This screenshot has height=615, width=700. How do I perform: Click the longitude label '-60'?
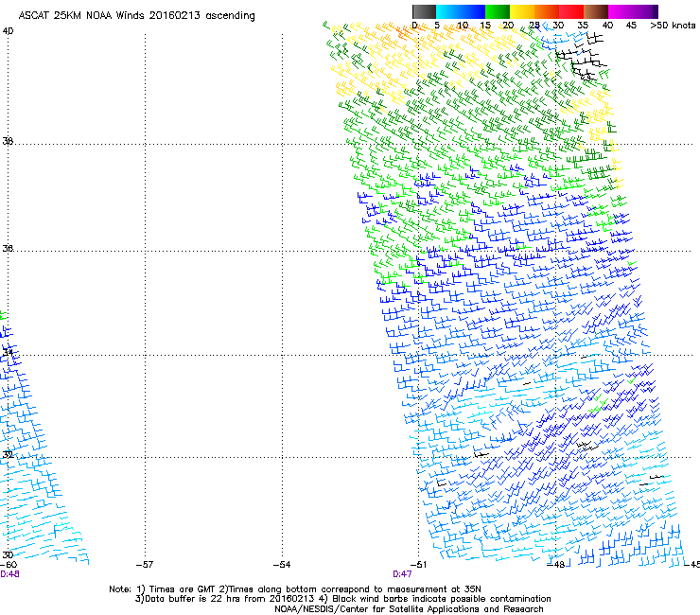coord(9,565)
